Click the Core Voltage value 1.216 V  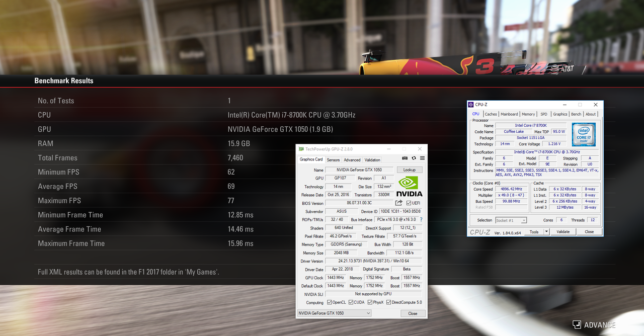point(555,144)
